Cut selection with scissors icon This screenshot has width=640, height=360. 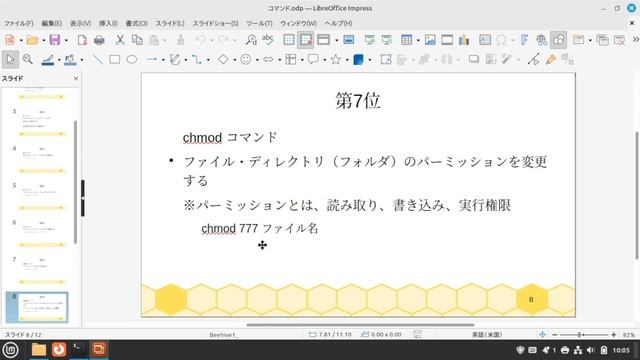[x=120, y=40]
